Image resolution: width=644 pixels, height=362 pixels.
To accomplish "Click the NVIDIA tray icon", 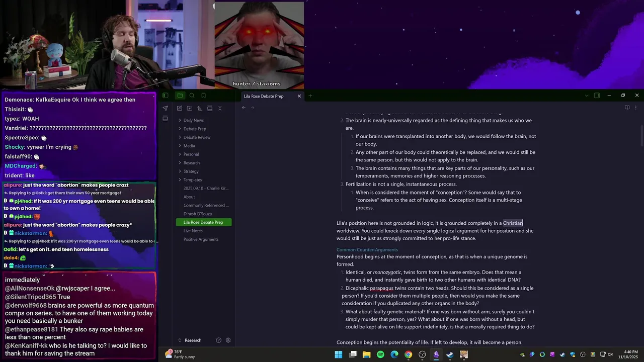I will [522, 354].
